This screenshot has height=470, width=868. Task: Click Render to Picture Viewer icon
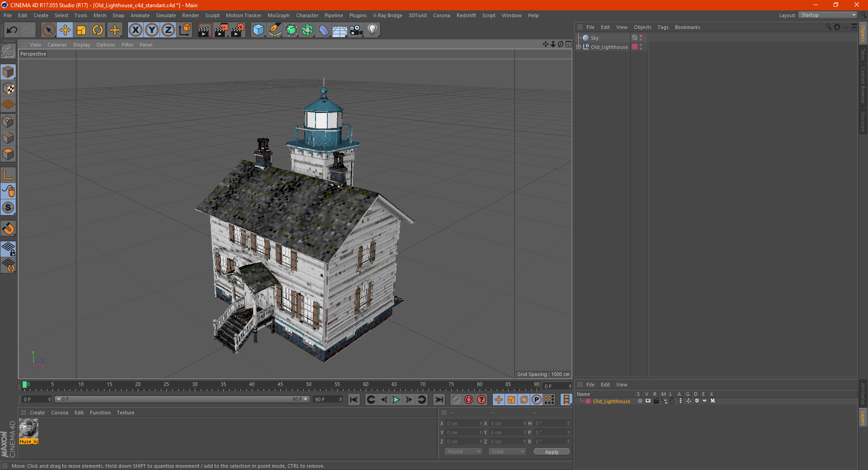tap(221, 30)
